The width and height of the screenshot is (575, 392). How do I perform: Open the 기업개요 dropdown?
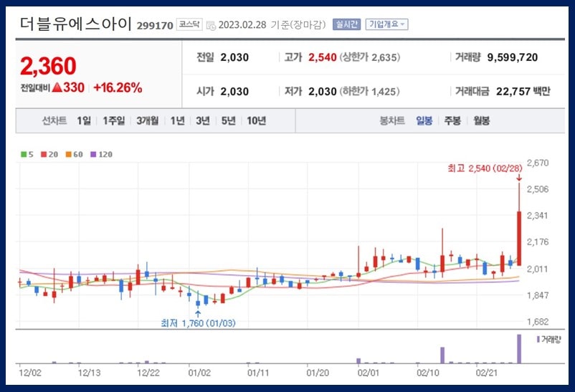tap(386, 24)
